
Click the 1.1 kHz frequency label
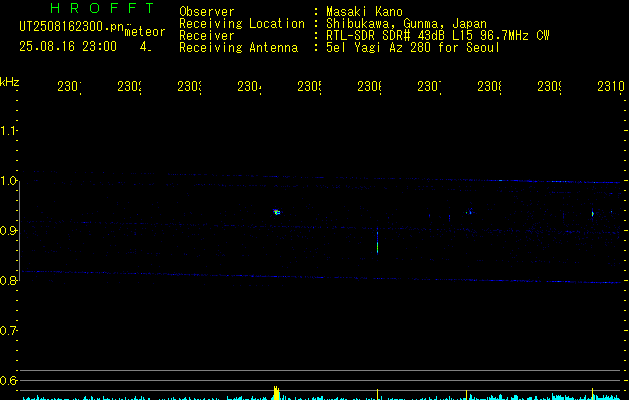click(x=8, y=130)
